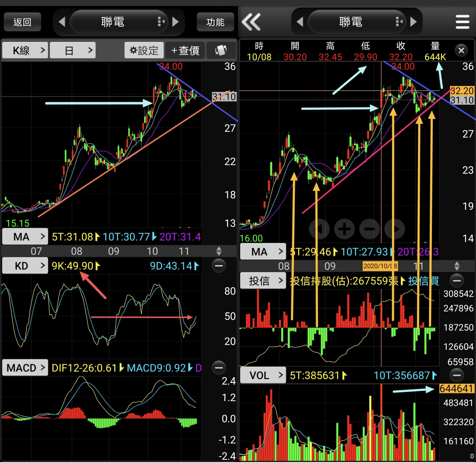Open the K線 chart type dropdown

click(25, 50)
